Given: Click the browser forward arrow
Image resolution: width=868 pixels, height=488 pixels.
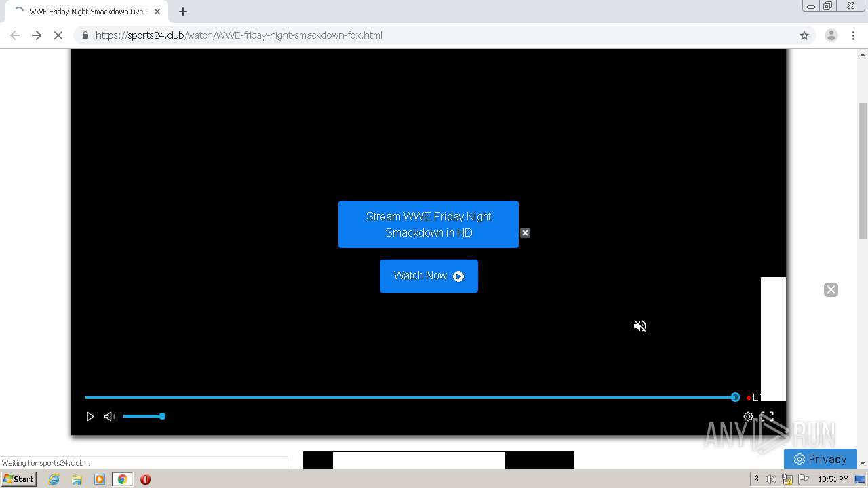Looking at the screenshot, I should click(37, 35).
